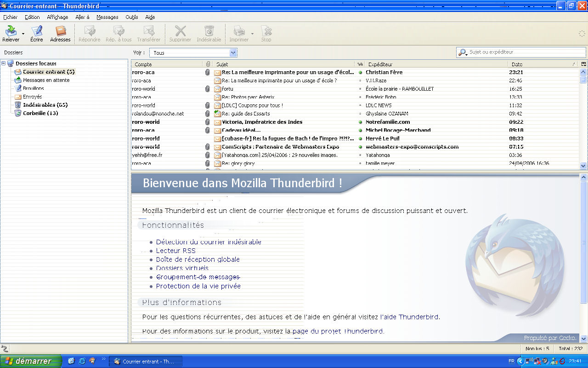Screen dimensions: 588x368
Task: Open the Edition menu
Action: [32, 17]
